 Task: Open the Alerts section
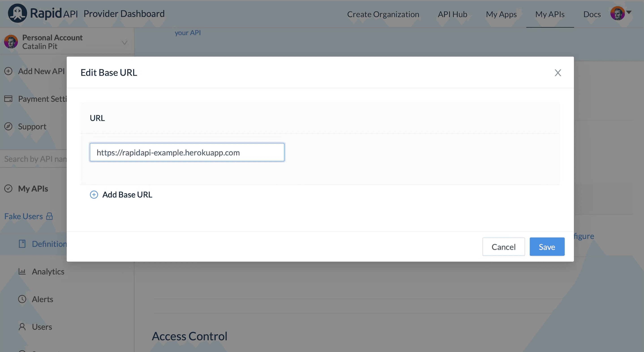point(43,299)
